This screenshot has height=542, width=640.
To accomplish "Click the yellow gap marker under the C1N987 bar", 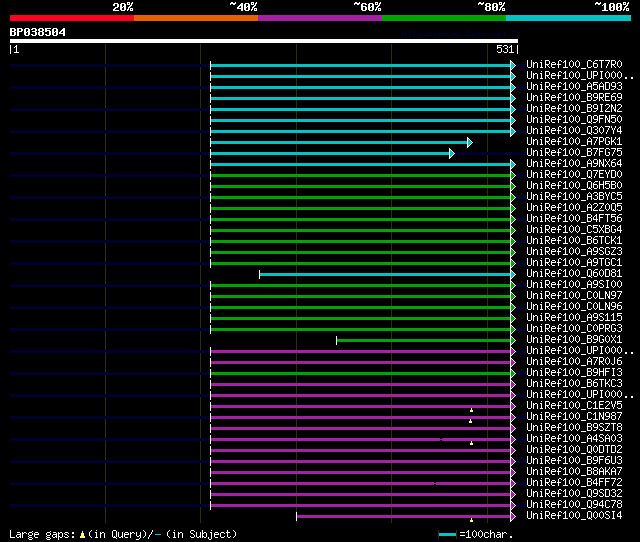I will (x=471, y=421).
